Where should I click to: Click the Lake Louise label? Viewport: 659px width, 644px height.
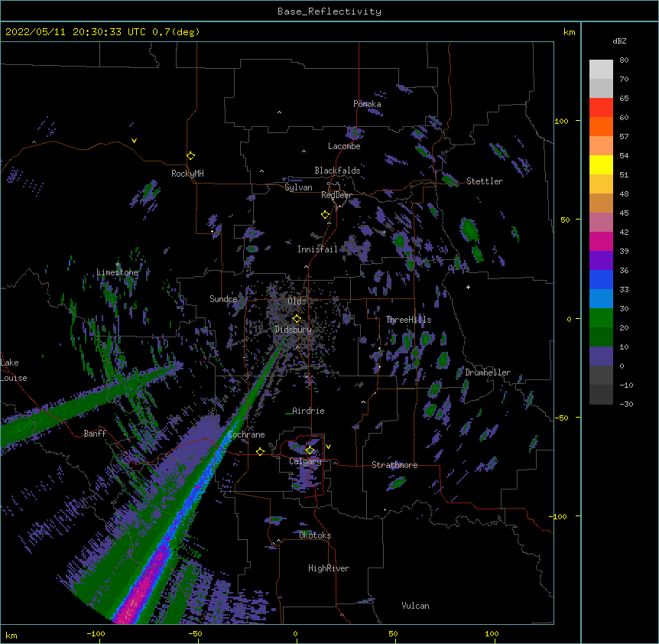(14, 370)
